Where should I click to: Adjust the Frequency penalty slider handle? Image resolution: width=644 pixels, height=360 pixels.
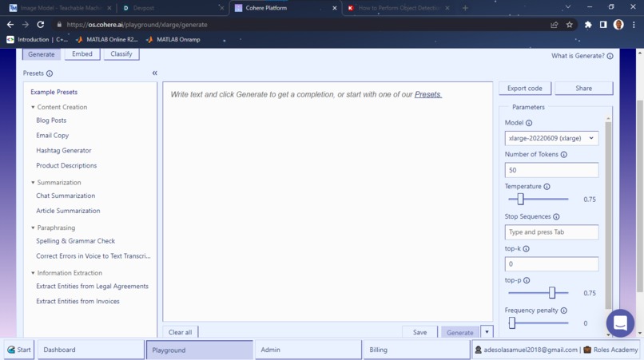coord(511,323)
